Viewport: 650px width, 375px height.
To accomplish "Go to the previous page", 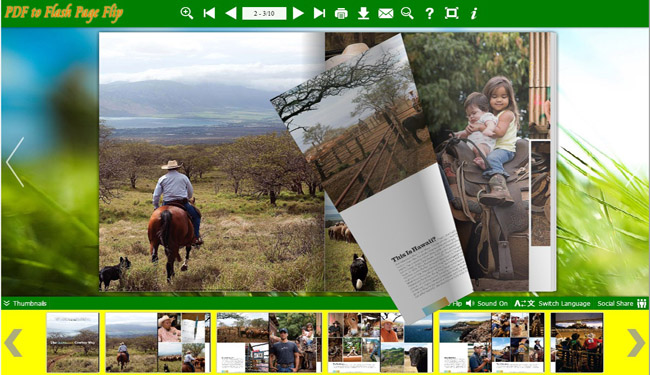I will pos(230,13).
